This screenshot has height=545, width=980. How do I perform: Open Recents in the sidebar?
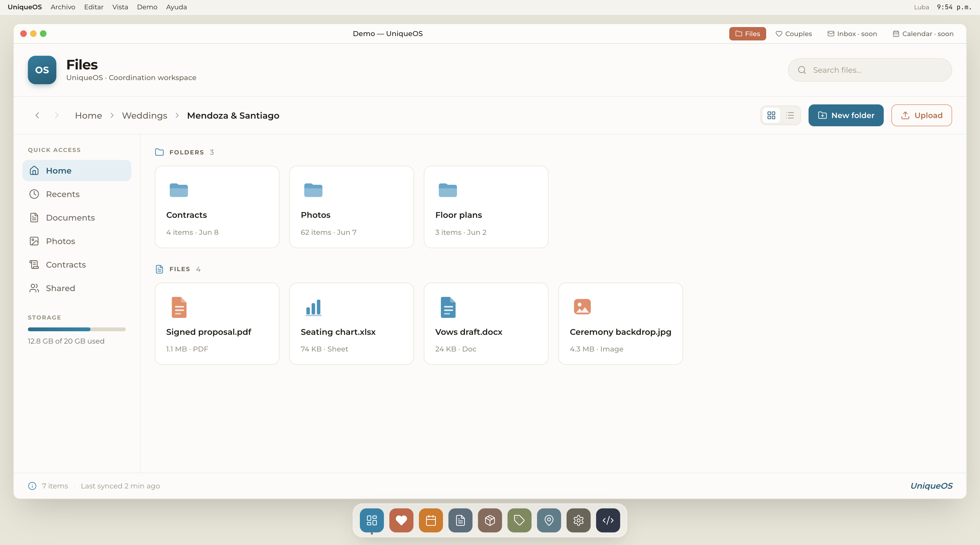click(x=77, y=194)
